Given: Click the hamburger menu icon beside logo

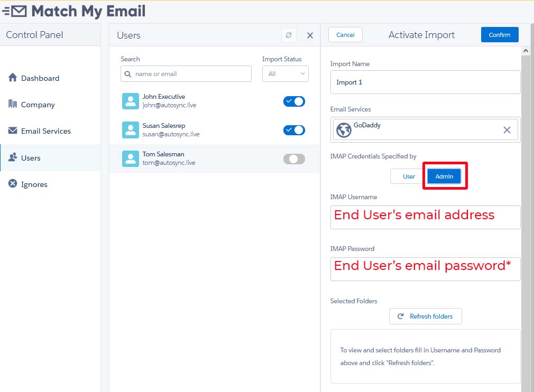Looking at the screenshot, I should [6, 11].
